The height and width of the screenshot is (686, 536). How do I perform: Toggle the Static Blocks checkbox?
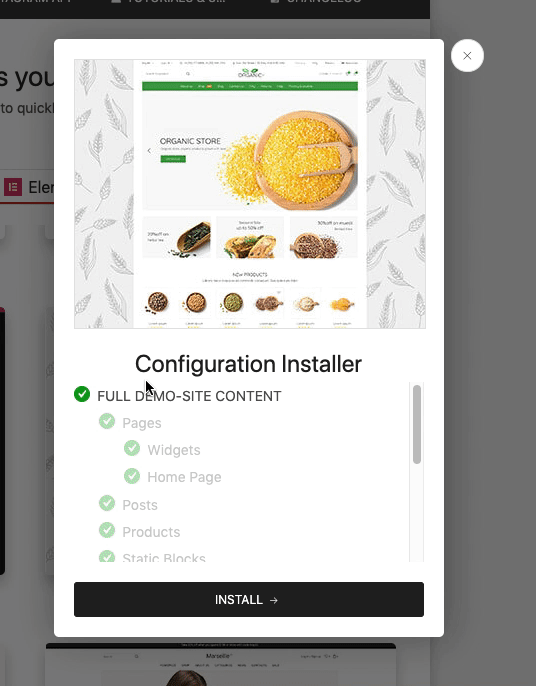(107, 556)
